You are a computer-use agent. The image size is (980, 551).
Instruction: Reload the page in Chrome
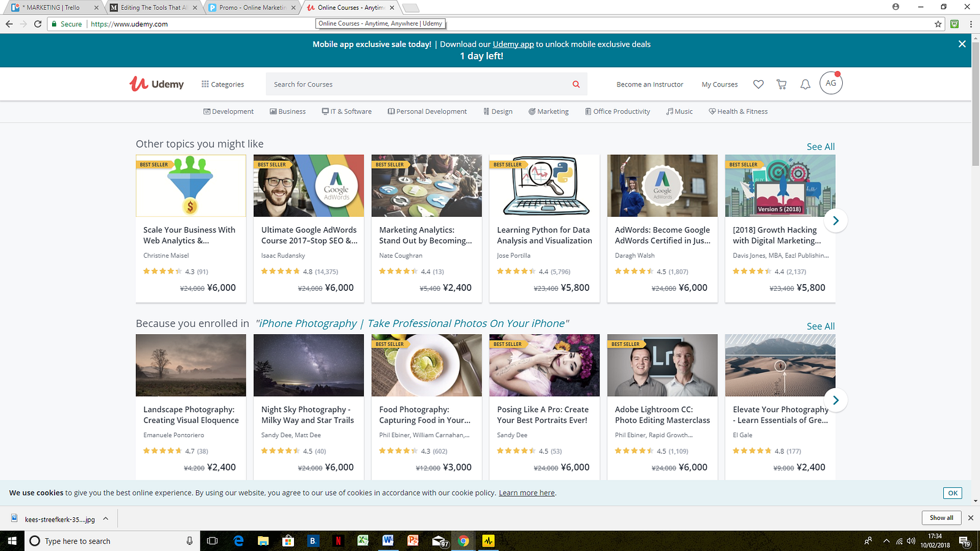pyautogui.click(x=38, y=24)
